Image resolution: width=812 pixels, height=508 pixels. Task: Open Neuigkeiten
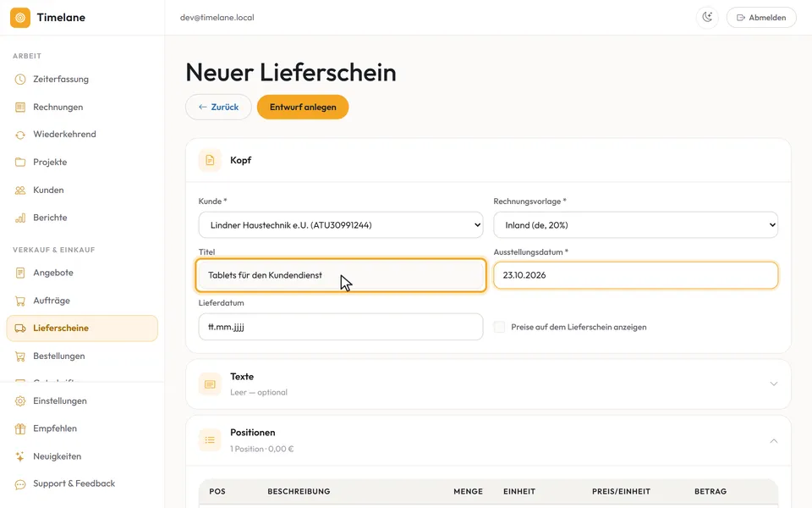82,456
